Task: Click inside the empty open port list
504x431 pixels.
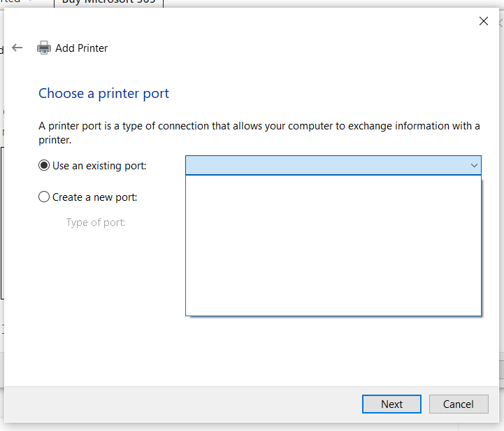Action: 333,245
